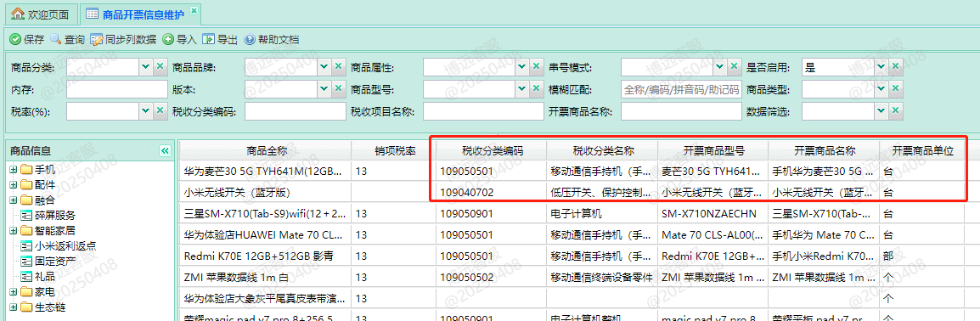Click the 电子计算机 cell in Samsung row
The width and height of the screenshot is (980, 321).
click(602, 213)
